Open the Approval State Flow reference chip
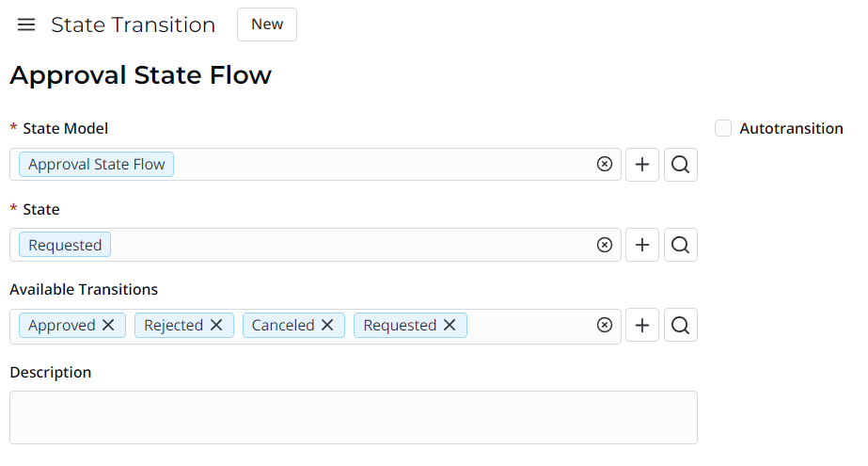This screenshot has height=466, width=868. 96,165
